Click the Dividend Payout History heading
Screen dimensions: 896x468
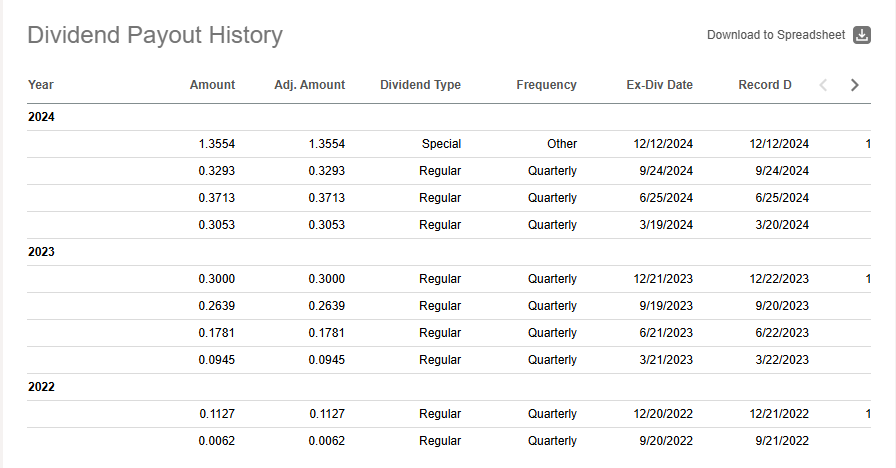click(x=155, y=35)
